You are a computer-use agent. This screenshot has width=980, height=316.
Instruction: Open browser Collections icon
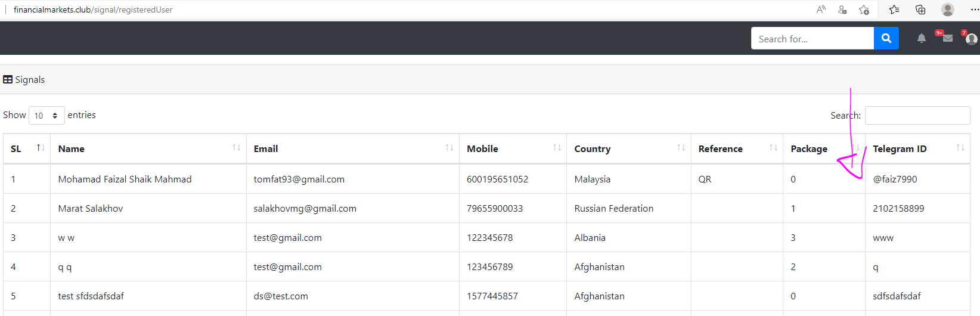920,10
